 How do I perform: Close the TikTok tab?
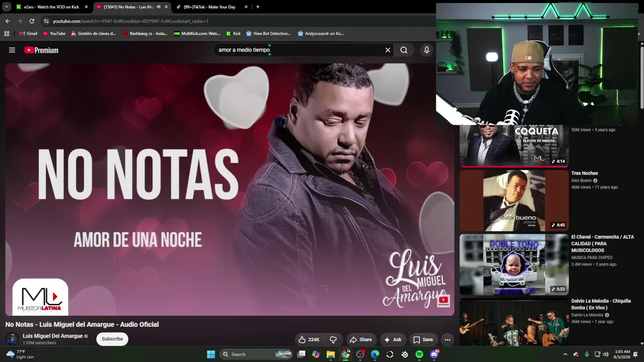click(246, 7)
